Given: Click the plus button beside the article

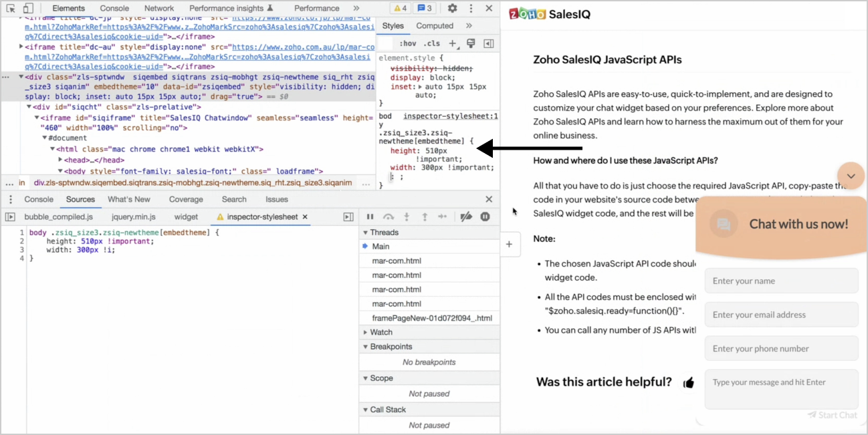Looking at the screenshot, I should coord(509,245).
